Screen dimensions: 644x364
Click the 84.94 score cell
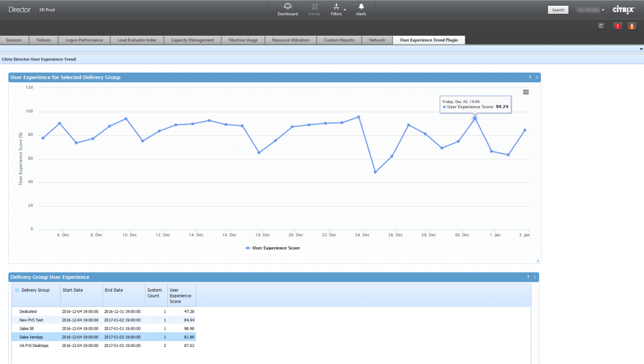pos(189,320)
